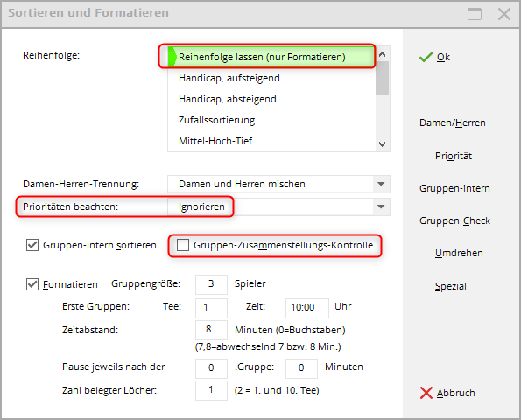Close the dialog with title bar X
Image resolution: width=521 pixels, height=420 pixels.
tap(504, 14)
